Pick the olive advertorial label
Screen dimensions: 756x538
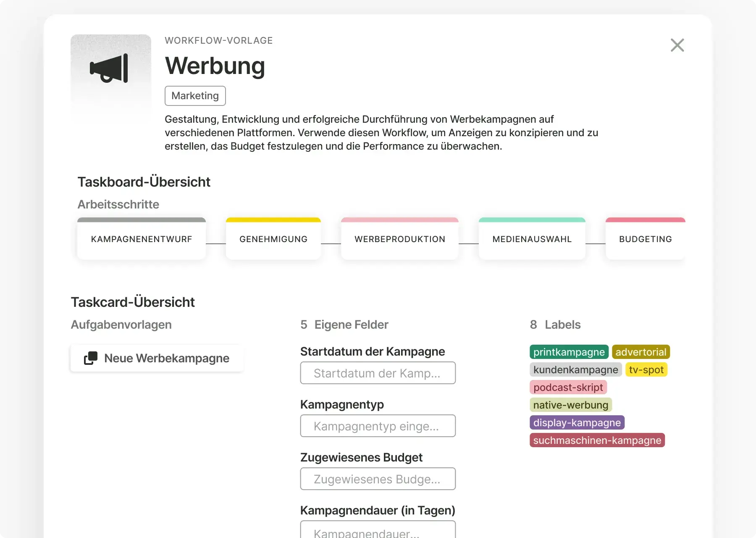640,352
